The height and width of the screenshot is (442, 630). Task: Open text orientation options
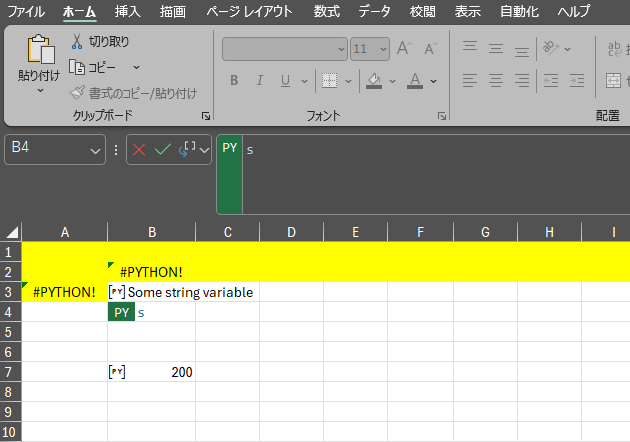(551, 48)
